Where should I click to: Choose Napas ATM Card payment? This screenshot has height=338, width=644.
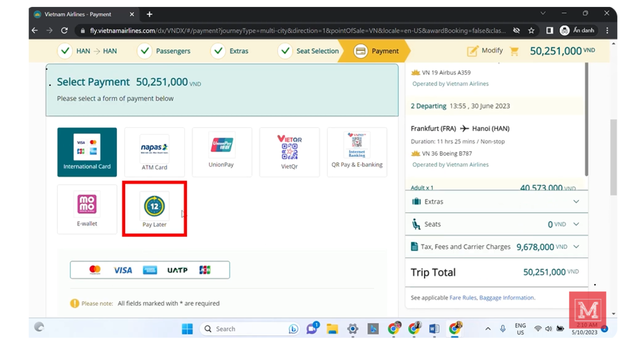point(155,152)
